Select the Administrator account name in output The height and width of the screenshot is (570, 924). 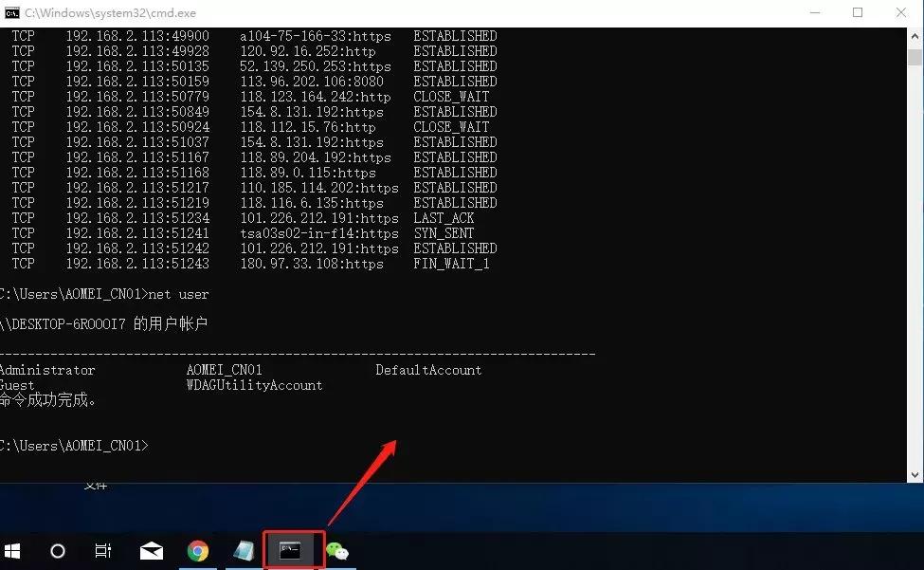(47, 369)
